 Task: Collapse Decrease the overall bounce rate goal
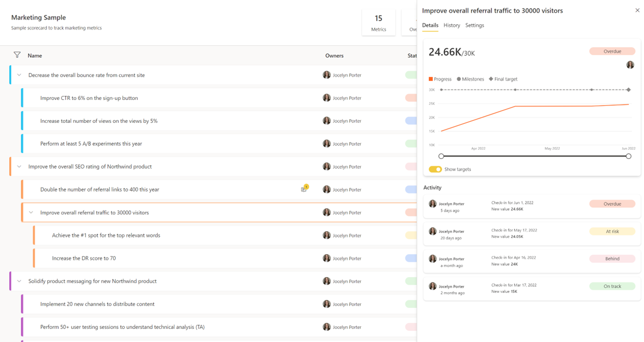tap(19, 75)
